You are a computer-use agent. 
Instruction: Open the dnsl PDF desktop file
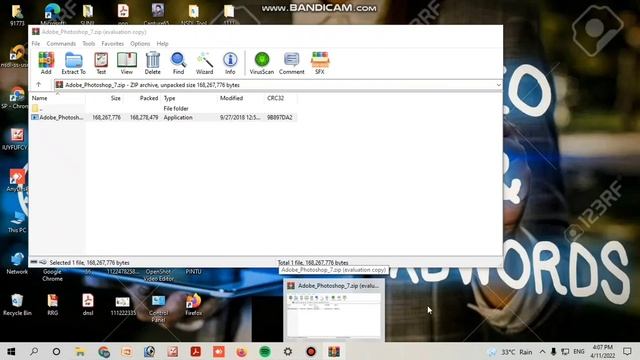(x=88, y=305)
